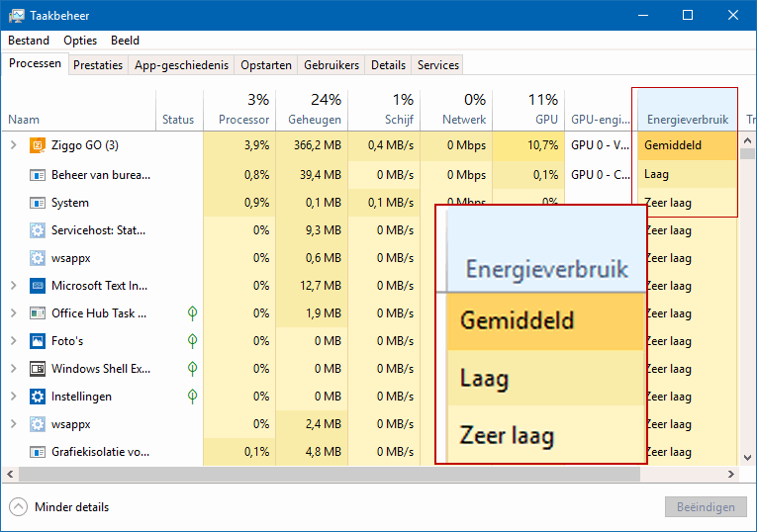Switch to the App-geschiedenis tab
757x532 pixels.
pyautogui.click(x=181, y=65)
